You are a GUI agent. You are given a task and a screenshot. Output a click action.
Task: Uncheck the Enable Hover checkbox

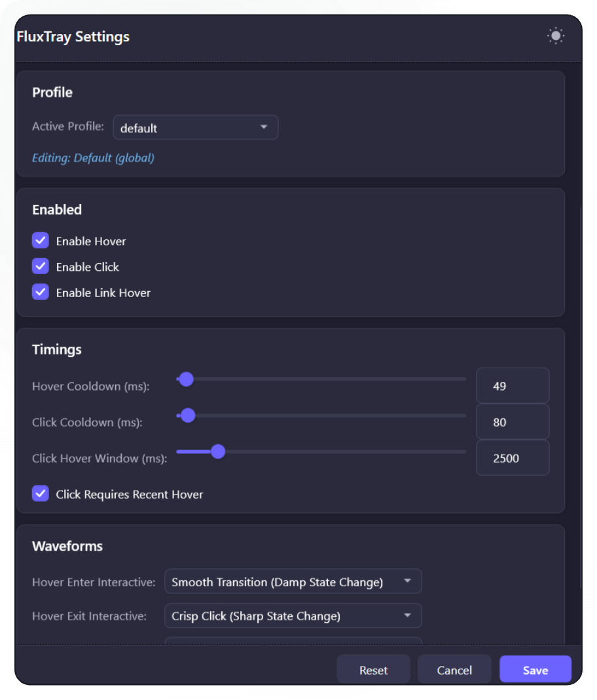tap(41, 241)
